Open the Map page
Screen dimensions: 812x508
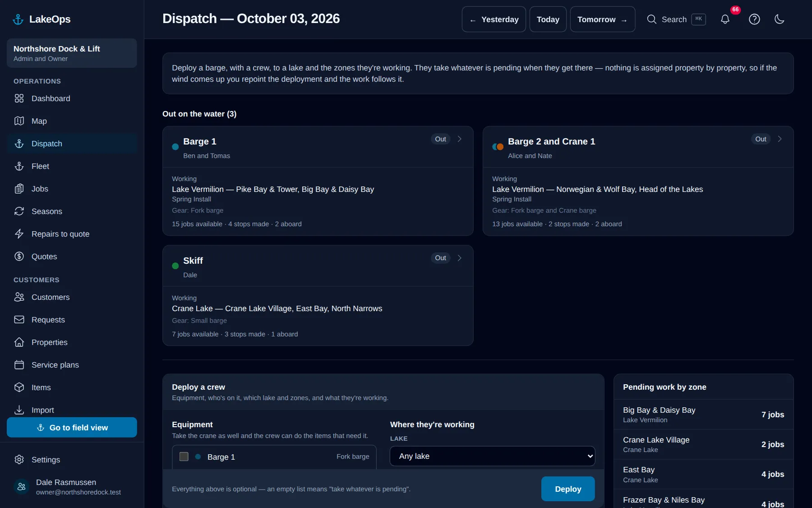(x=72, y=121)
